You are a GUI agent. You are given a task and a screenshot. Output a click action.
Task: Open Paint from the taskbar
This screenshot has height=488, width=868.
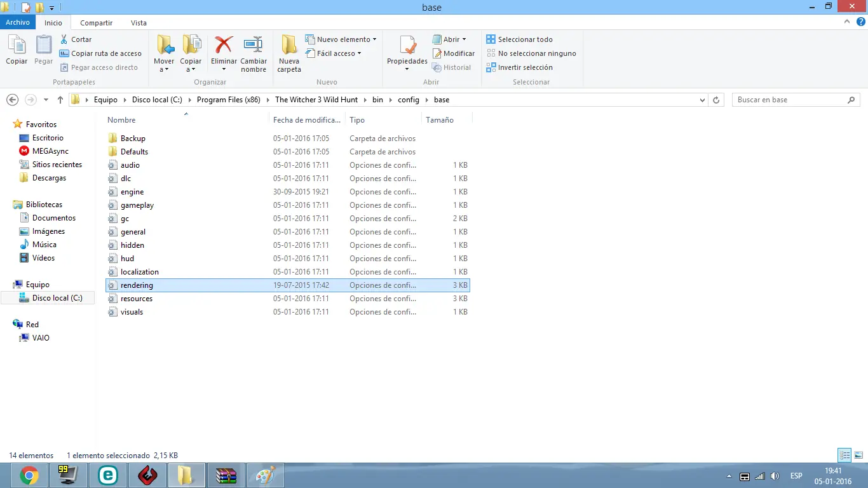[265, 475]
